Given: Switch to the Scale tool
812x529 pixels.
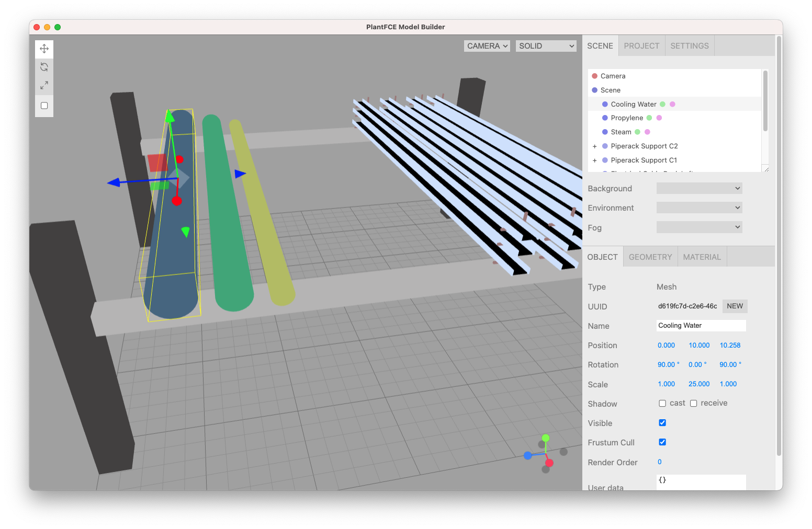Looking at the screenshot, I should tap(44, 86).
